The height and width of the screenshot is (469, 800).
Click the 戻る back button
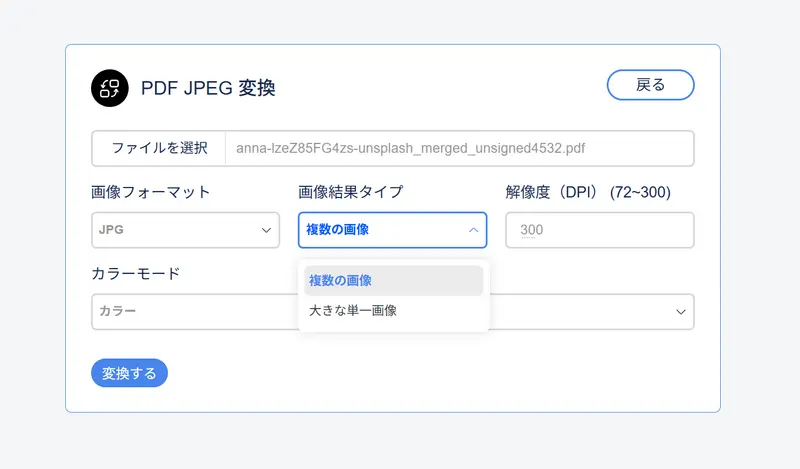[x=651, y=85]
